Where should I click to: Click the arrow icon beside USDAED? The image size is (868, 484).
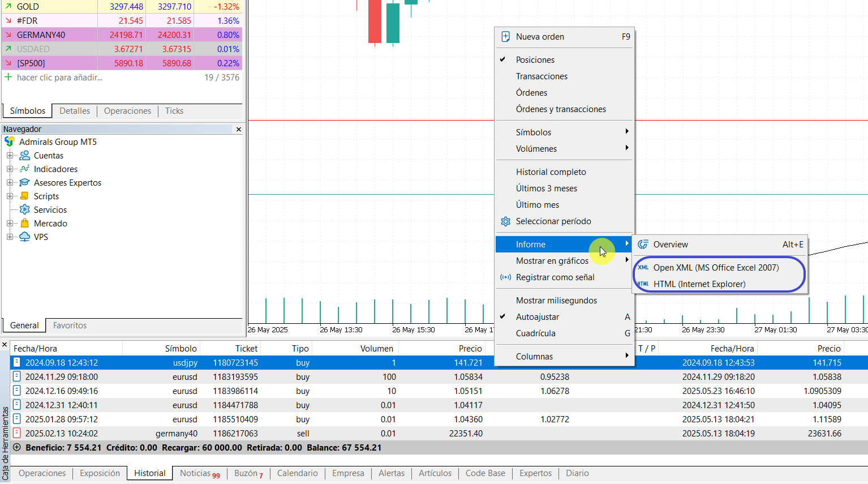(8, 49)
